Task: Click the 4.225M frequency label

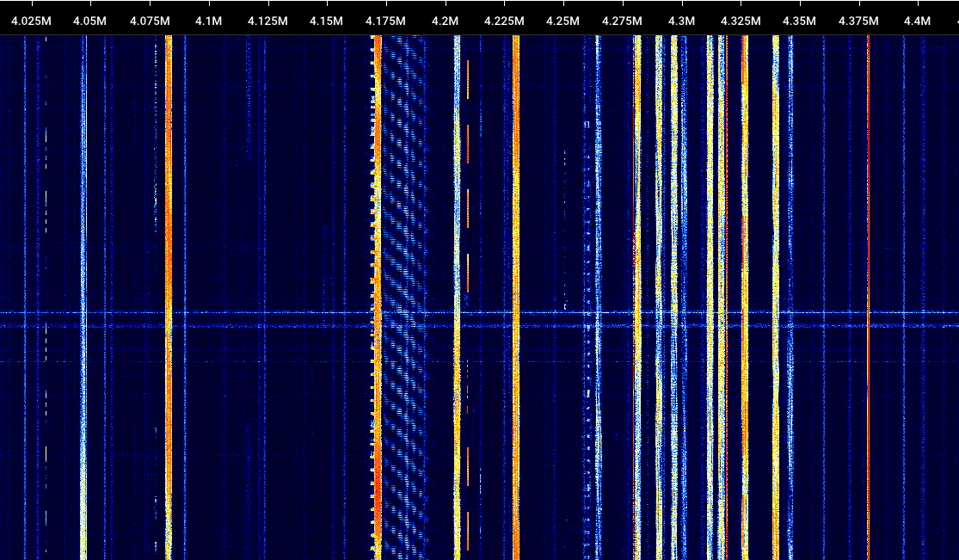Action: pos(504,21)
